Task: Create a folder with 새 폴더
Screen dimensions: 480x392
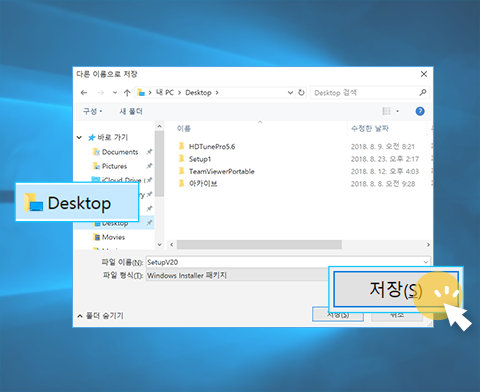Action: pyautogui.click(x=131, y=111)
